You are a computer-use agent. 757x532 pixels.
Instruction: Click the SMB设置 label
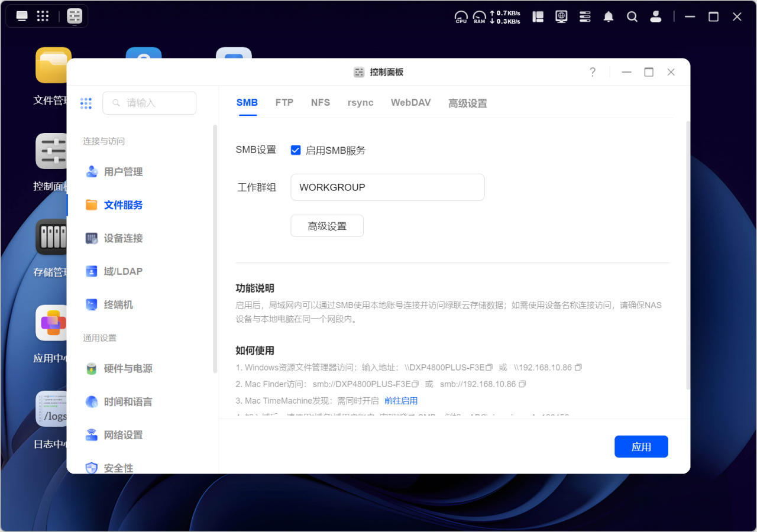click(x=256, y=150)
